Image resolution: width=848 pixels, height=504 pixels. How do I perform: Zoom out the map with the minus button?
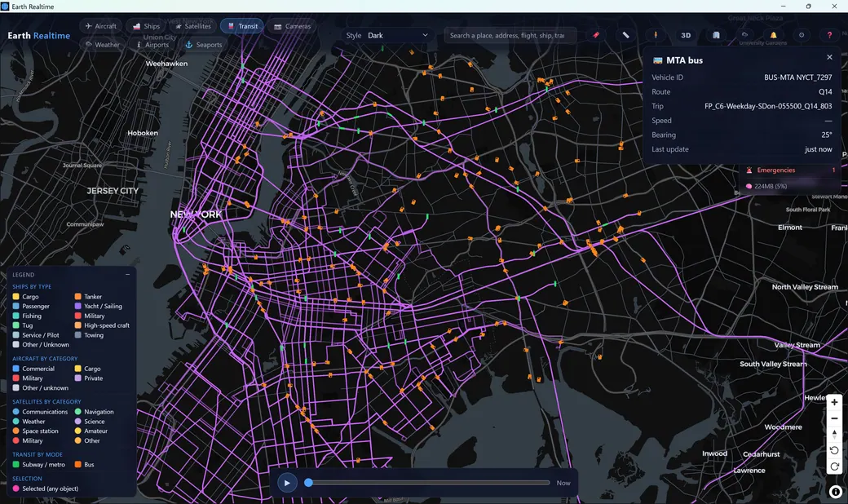(x=834, y=418)
